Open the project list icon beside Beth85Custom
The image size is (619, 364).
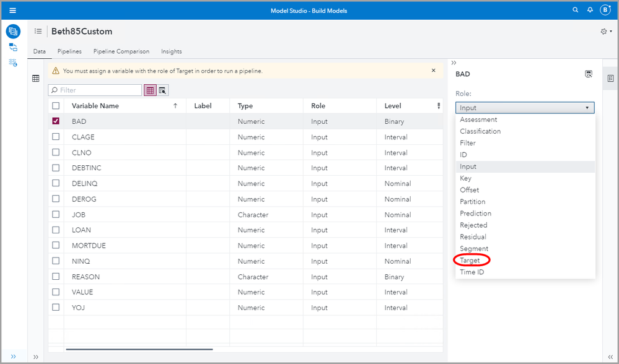pyautogui.click(x=38, y=32)
